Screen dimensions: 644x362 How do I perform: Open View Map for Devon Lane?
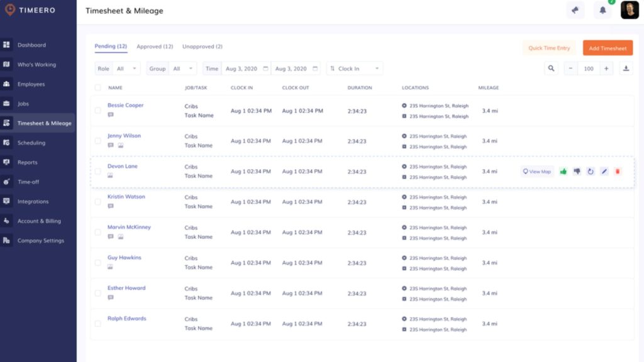536,170
